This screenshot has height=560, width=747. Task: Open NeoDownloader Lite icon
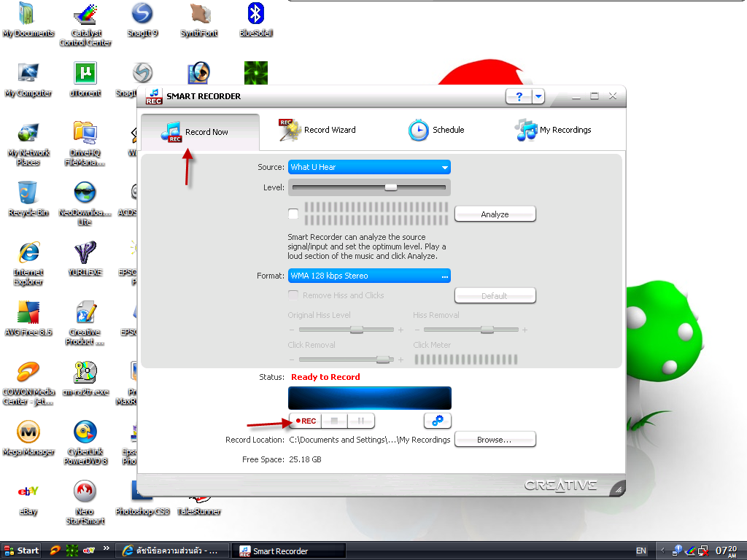85,203
